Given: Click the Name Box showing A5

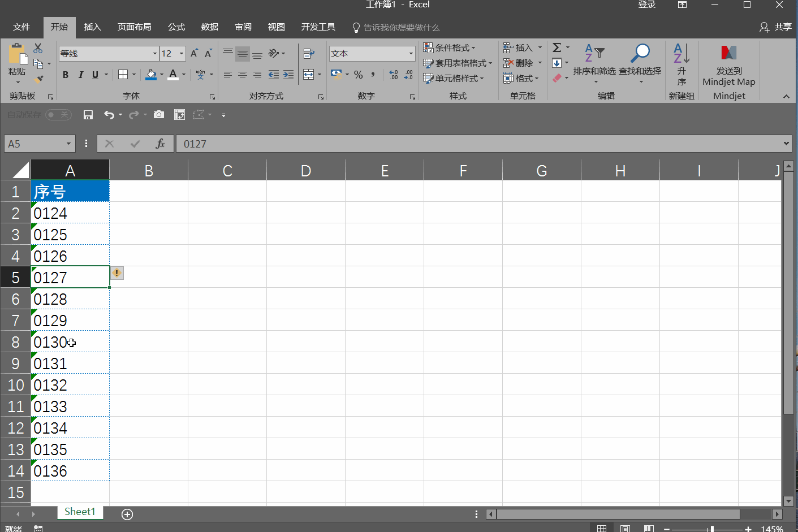Looking at the screenshot, I should coord(40,144).
